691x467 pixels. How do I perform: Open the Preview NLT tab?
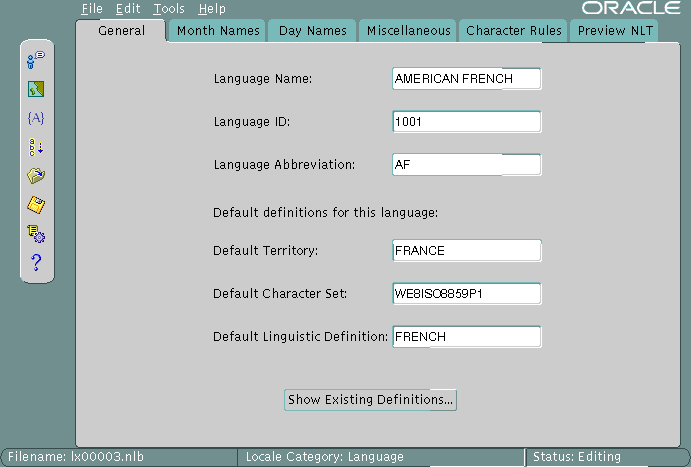615,31
